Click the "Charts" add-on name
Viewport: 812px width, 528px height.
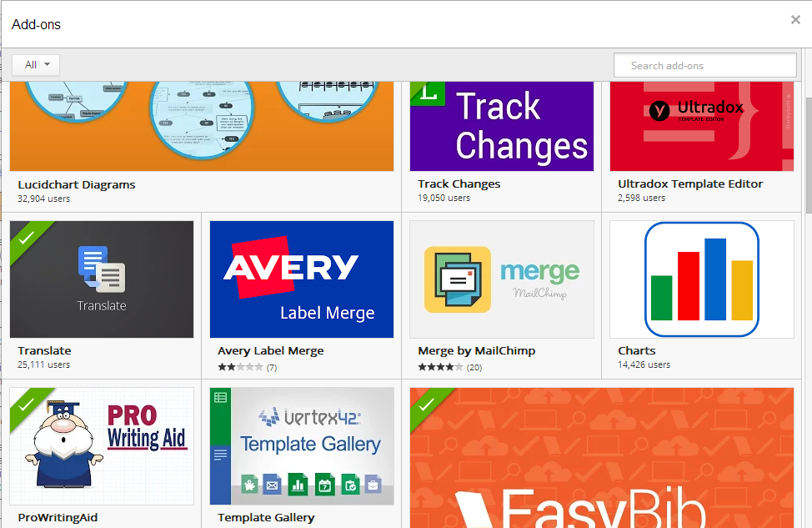point(636,351)
